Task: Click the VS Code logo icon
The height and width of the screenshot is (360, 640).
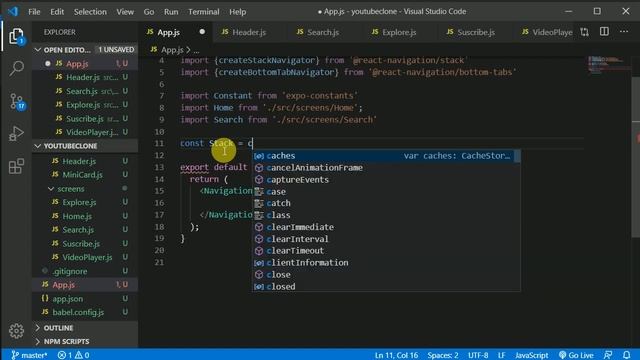Action: click(x=13, y=11)
